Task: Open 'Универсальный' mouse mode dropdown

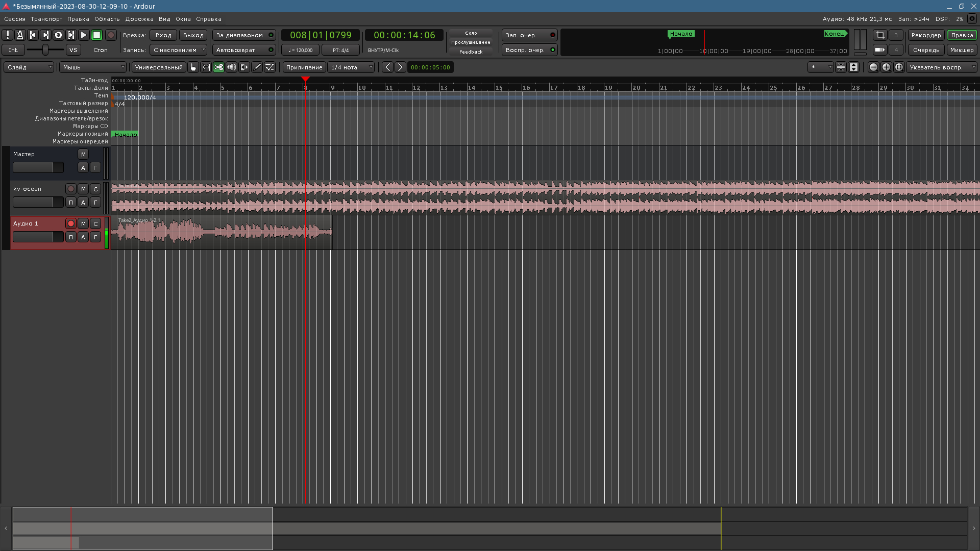Action: click(159, 67)
